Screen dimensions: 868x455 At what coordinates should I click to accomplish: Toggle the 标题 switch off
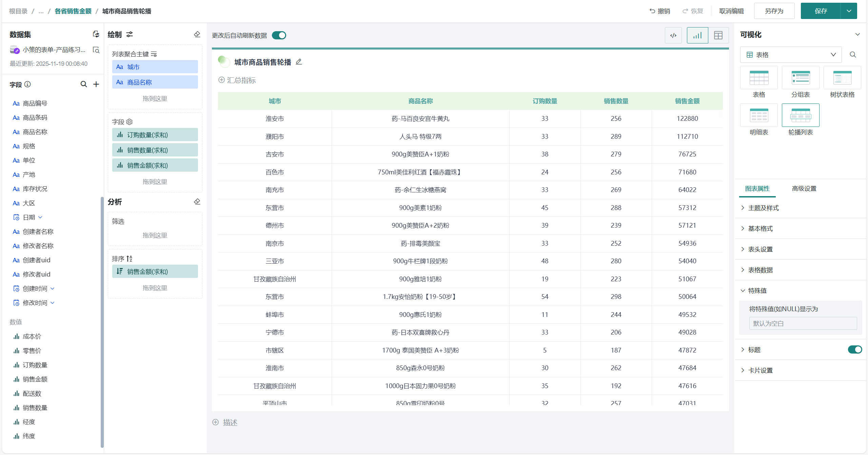click(854, 349)
